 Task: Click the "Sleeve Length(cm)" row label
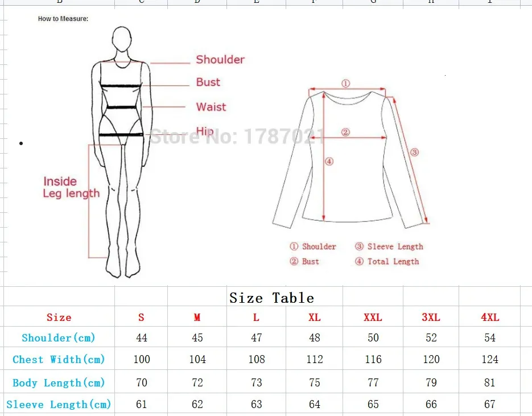(59, 405)
